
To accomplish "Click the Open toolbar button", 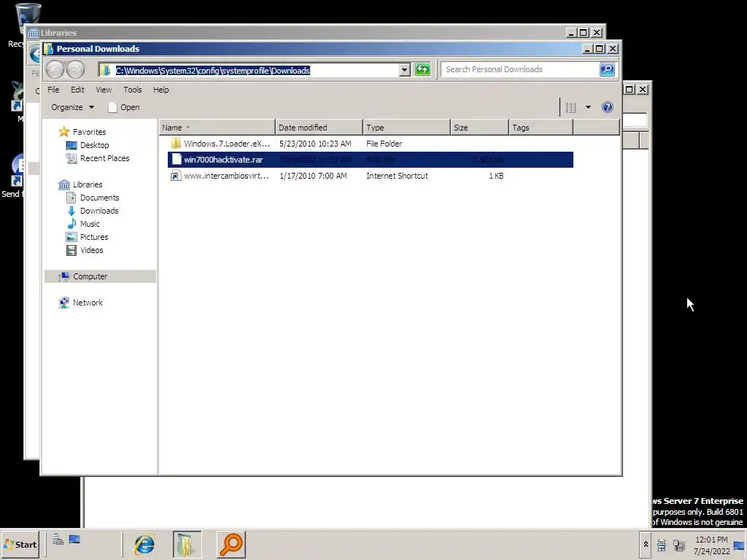I will pos(124,107).
